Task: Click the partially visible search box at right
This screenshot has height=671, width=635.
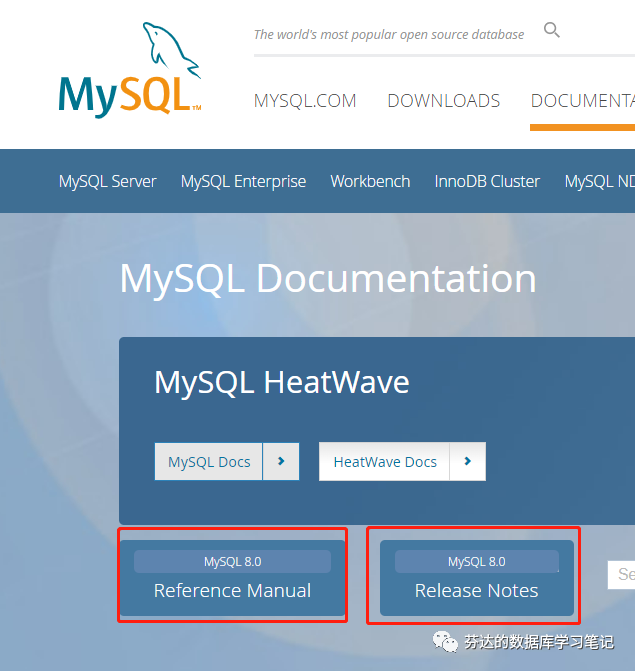Action: click(621, 574)
